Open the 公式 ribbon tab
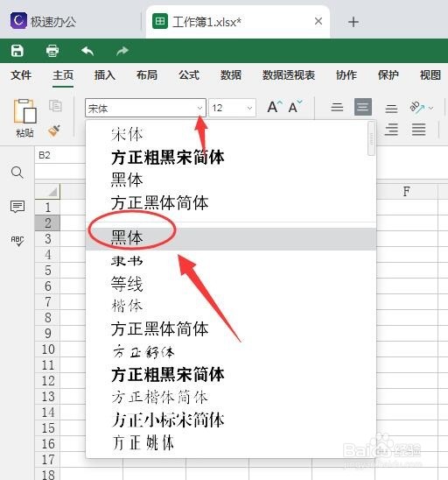 coord(189,75)
